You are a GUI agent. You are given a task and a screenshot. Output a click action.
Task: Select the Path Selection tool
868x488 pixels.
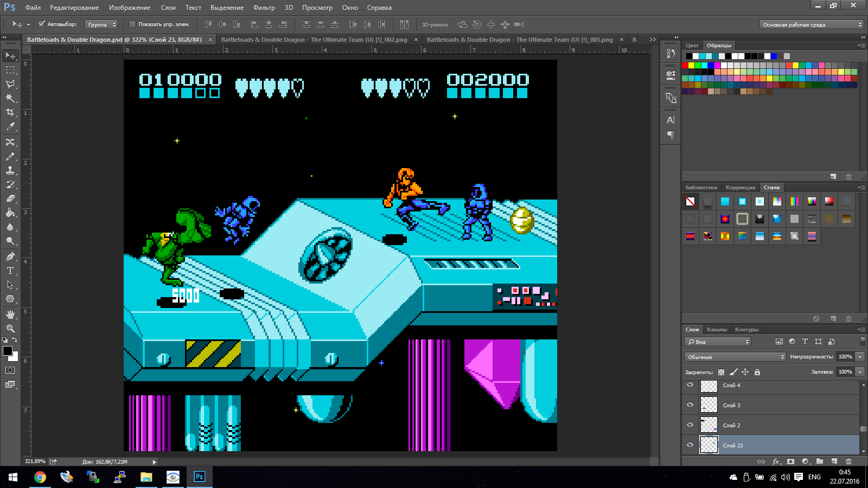(10, 285)
